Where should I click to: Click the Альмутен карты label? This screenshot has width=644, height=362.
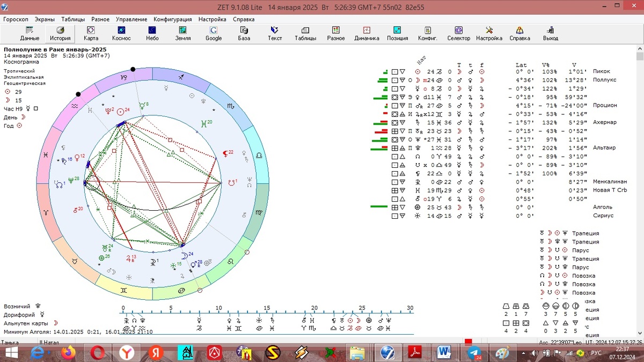26,323
